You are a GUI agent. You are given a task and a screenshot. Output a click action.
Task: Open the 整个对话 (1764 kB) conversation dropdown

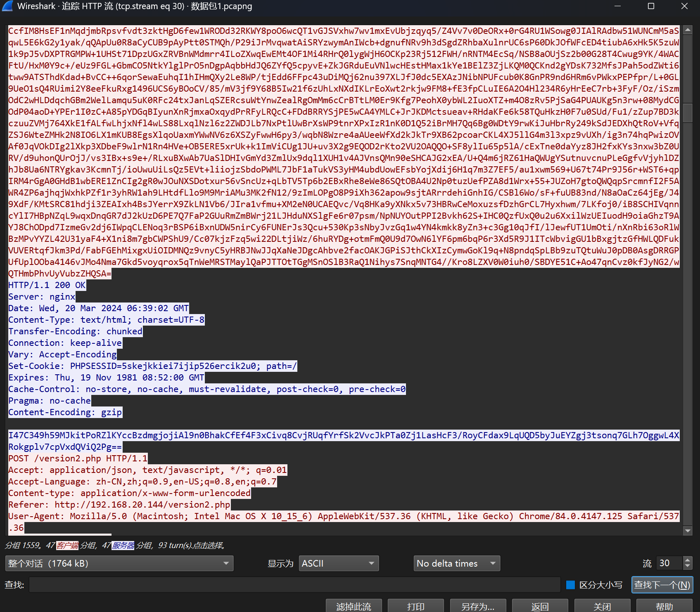(x=119, y=563)
